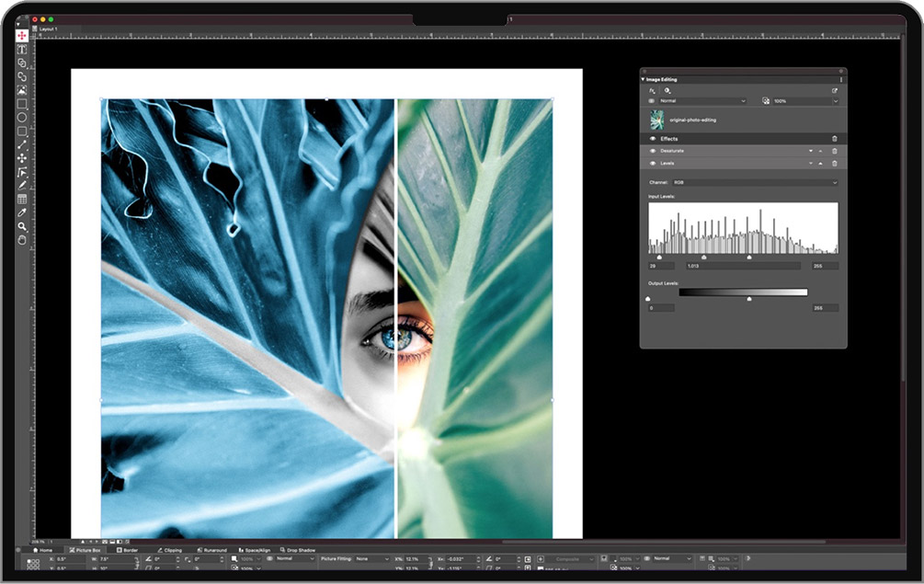Open the Normal blend mode dropdown
Screen dimensions: 924x584
tap(702, 101)
